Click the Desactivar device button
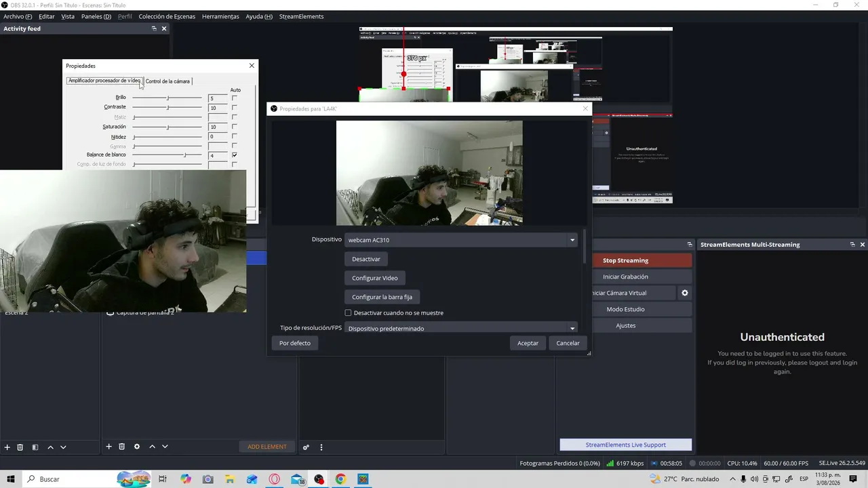The height and width of the screenshot is (488, 868). [366, 259]
